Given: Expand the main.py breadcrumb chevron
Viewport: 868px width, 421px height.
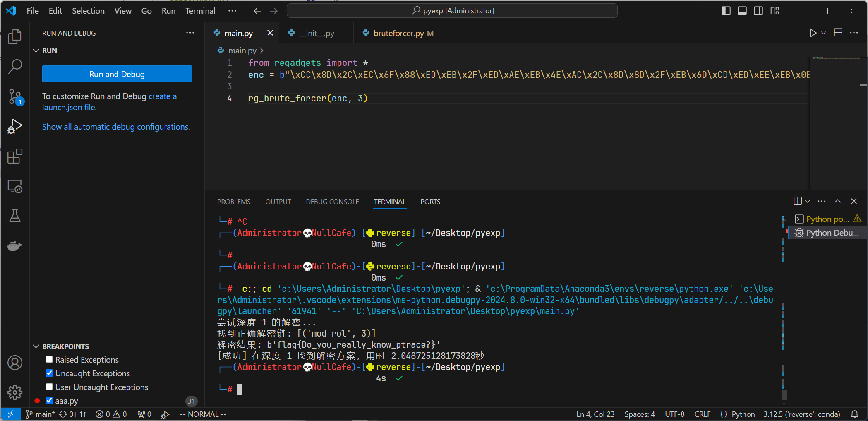Looking at the screenshot, I should coord(261,51).
